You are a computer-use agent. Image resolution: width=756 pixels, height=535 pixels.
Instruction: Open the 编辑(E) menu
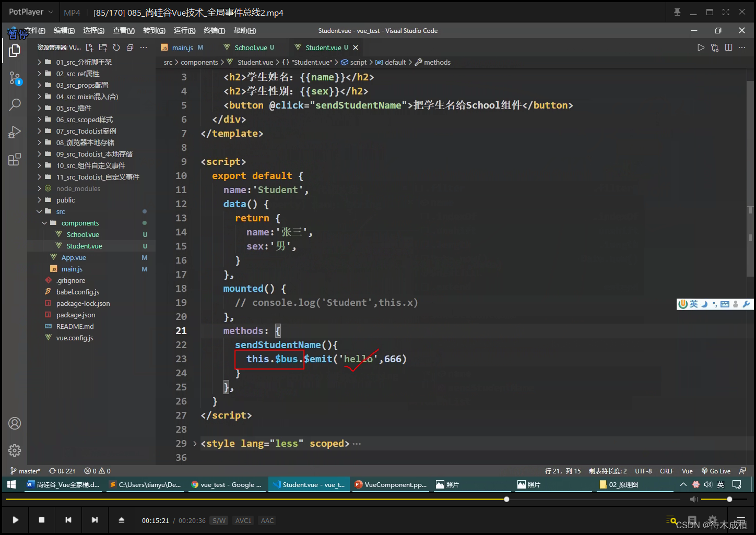(x=64, y=30)
